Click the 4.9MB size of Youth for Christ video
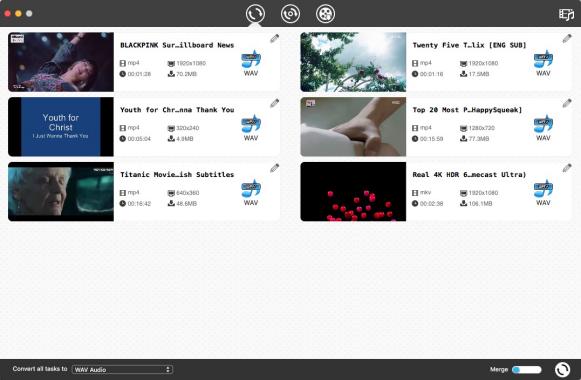The width and height of the screenshot is (581, 380). click(185, 139)
